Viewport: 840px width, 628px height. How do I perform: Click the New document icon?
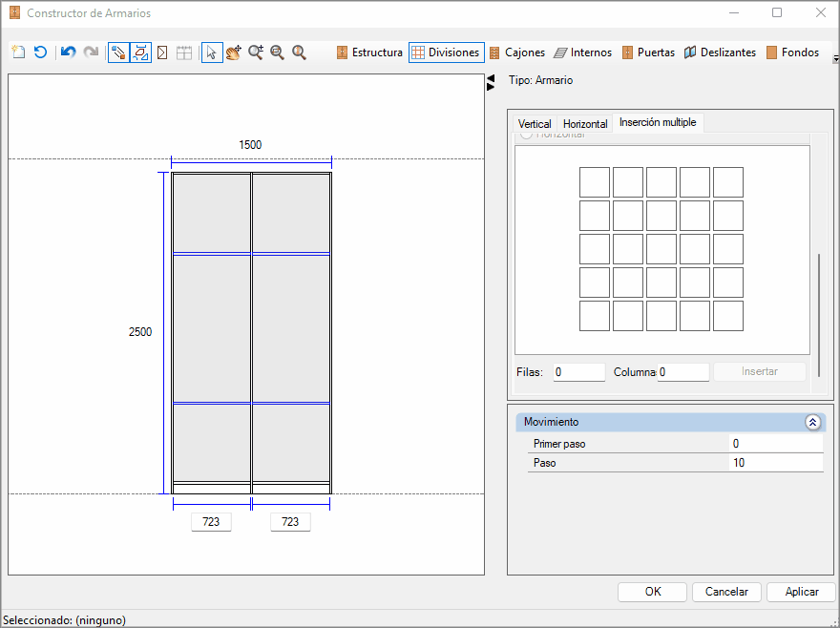[x=19, y=52]
